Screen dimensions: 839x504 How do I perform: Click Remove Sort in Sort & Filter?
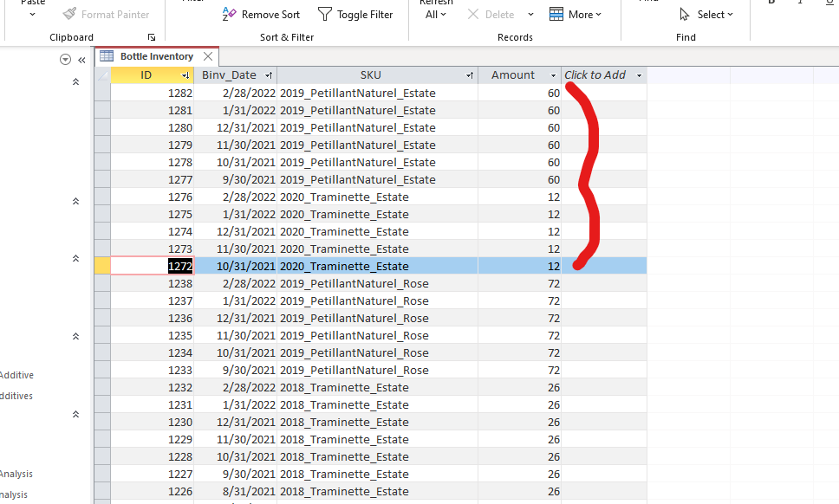click(261, 15)
